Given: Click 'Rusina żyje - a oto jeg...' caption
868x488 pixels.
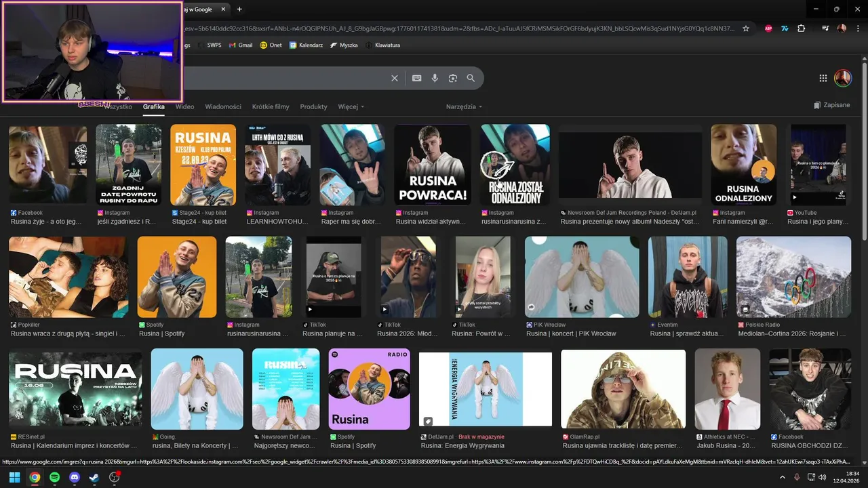Looking at the screenshot, I should (x=45, y=222).
